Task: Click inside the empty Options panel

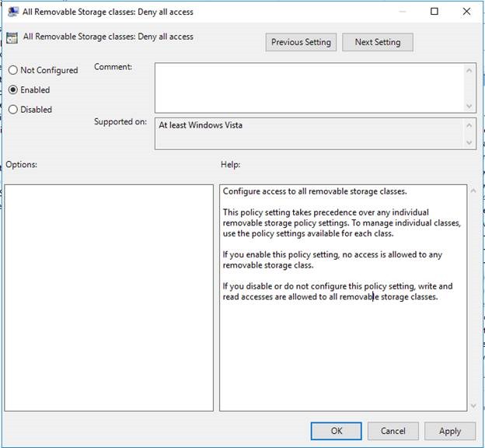Action: click(109, 298)
